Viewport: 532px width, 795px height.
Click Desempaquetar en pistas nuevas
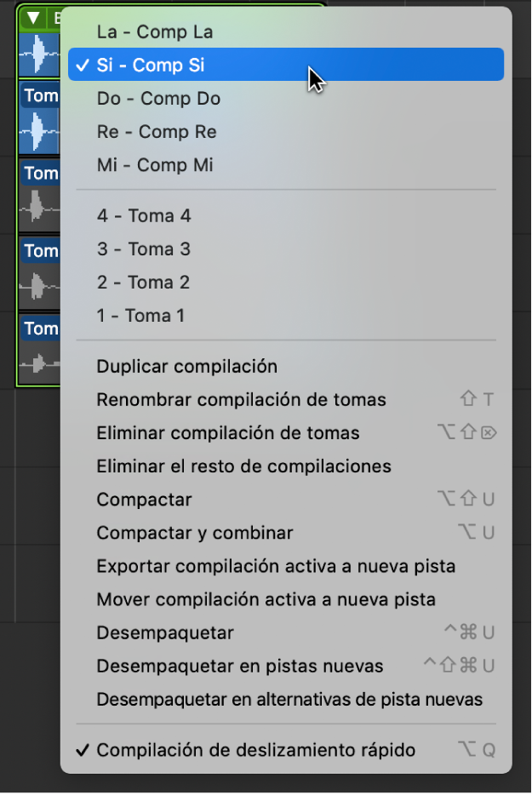(x=240, y=666)
